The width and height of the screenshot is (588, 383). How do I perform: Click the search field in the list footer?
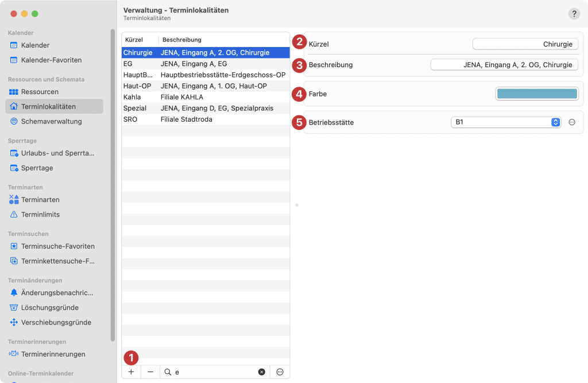pyautogui.click(x=212, y=372)
